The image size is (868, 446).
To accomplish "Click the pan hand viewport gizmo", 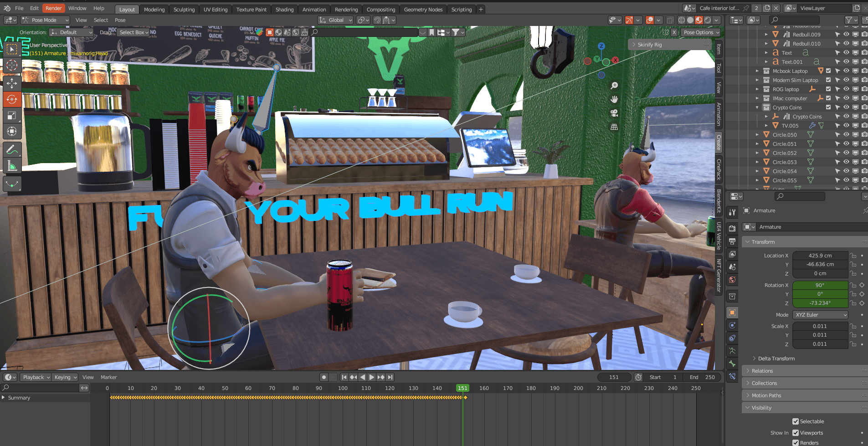I will click(x=614, y=99).
